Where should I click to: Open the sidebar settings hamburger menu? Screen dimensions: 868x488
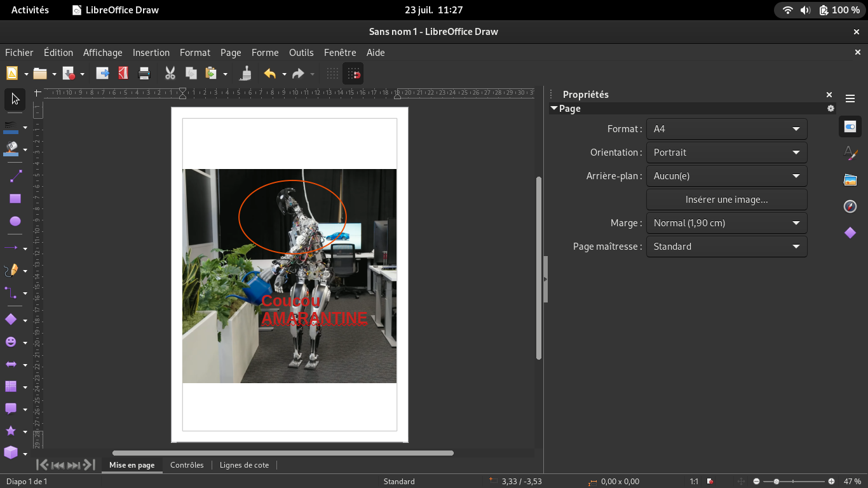[850, 98]
